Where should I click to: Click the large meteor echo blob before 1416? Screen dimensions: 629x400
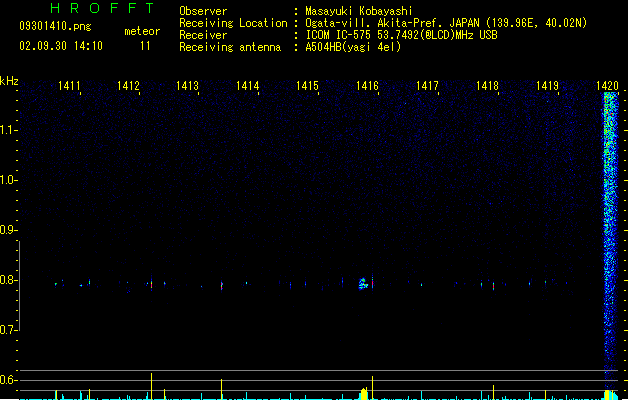coord(363,284)
